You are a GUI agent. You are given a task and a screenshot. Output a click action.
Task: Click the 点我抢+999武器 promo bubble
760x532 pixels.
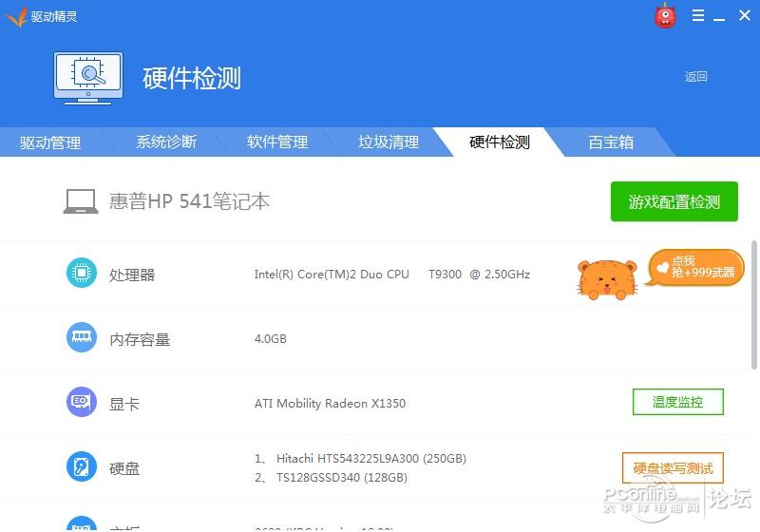(695, 268)
